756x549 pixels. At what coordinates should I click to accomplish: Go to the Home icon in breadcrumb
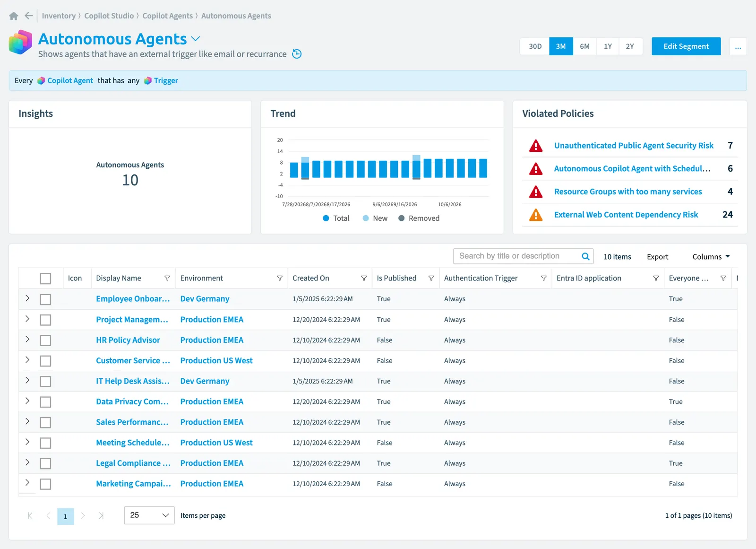click(x=14, y=16)
